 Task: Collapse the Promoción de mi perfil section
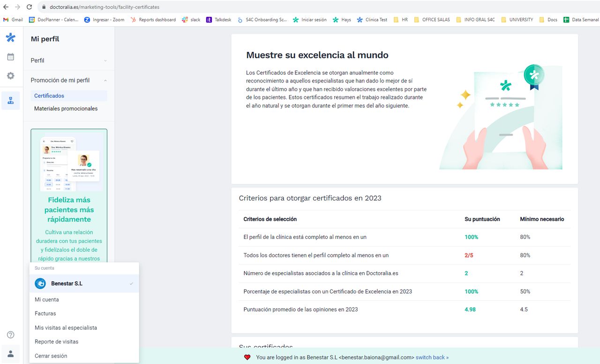coord(68,80)
